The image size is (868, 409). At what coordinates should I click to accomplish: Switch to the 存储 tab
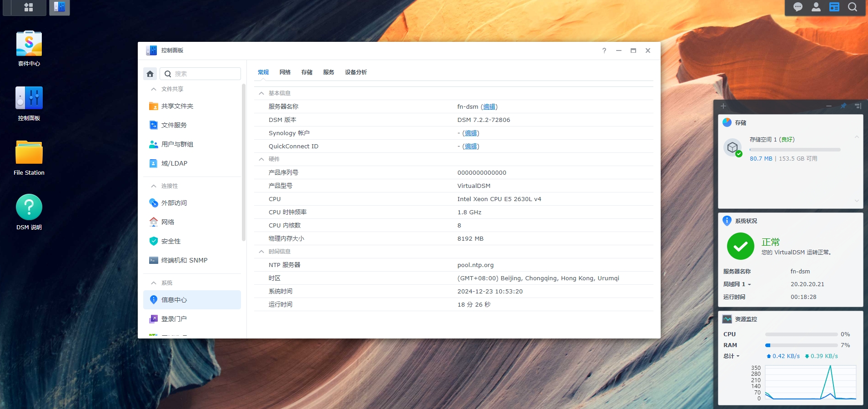(x=307, y=72)
